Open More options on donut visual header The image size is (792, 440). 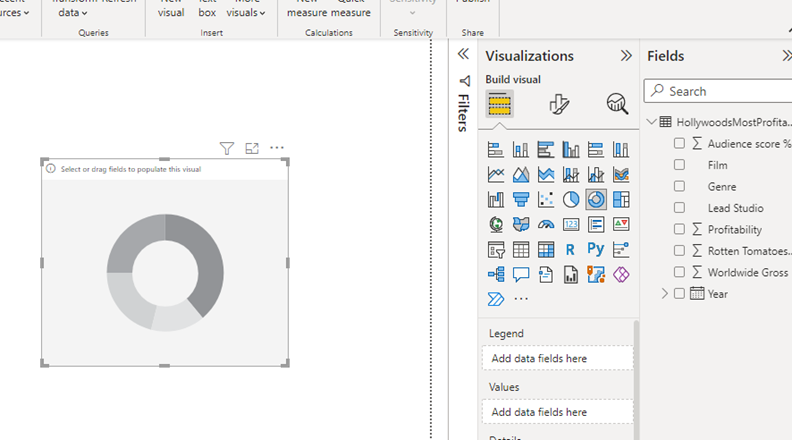[x=277, y=148]
